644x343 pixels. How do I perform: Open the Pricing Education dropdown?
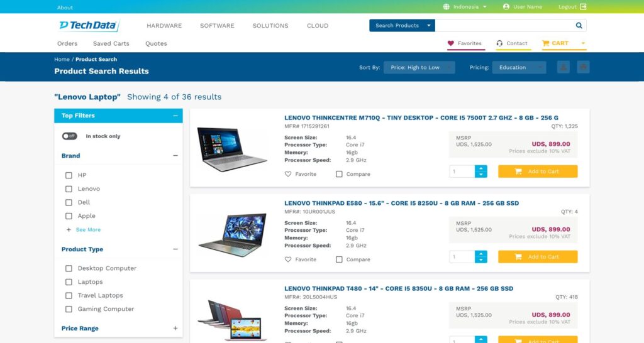[519, 67]
